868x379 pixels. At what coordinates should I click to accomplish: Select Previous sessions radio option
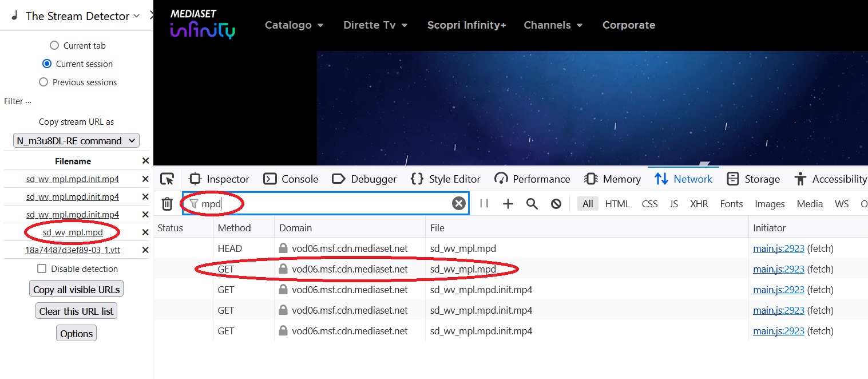[43, 82]
